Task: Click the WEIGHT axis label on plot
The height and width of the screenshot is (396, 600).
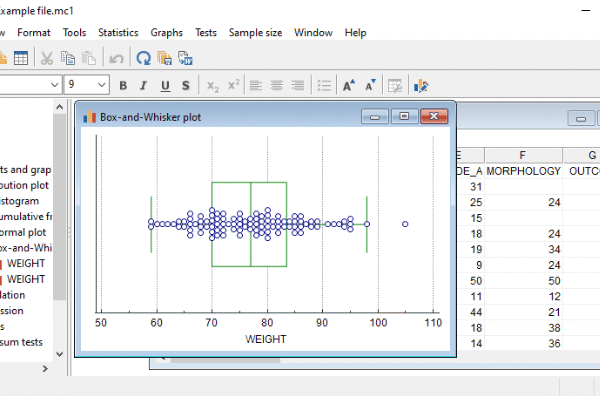Action: [x=266, y=339]
